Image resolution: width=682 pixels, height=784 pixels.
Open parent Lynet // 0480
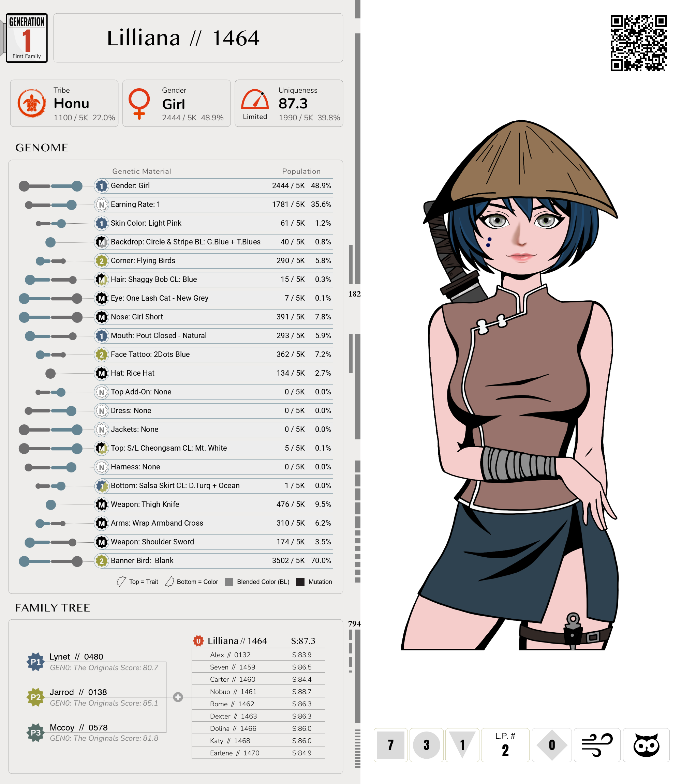click(x=76, y=657)
